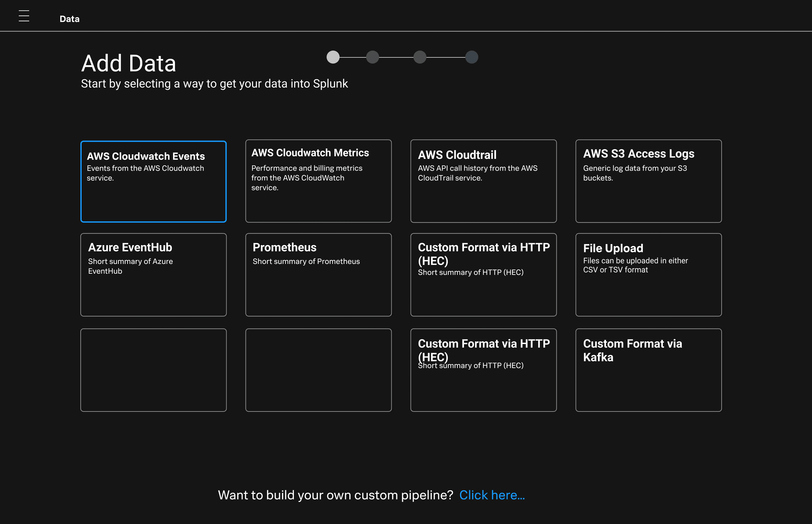Select the Azure EventHub card

point(153,275)
